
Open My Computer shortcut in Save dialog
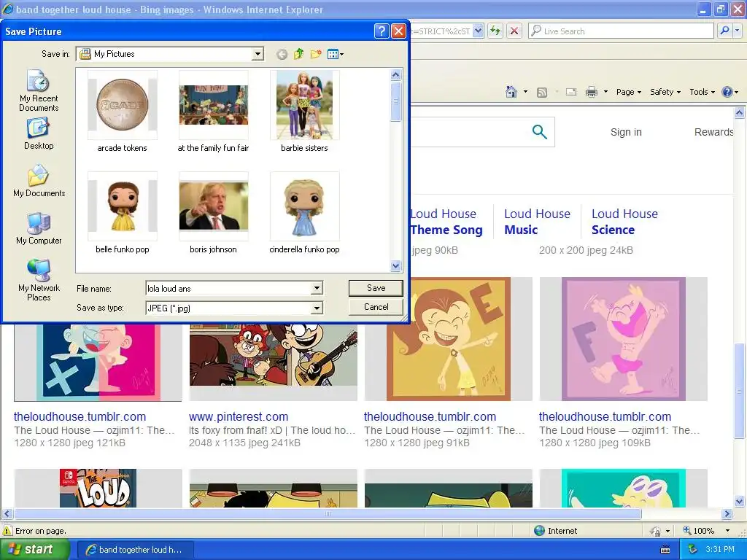(39, 228)
